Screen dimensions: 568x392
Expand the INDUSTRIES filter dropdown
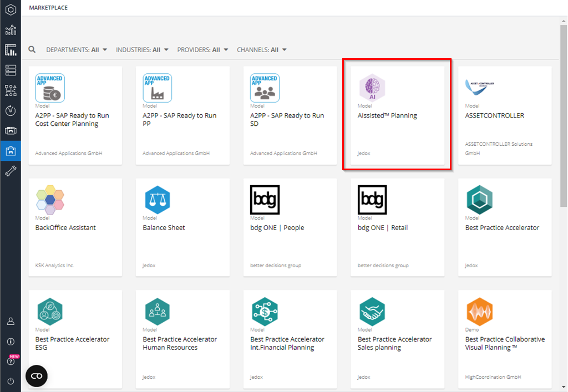point(142,50)
